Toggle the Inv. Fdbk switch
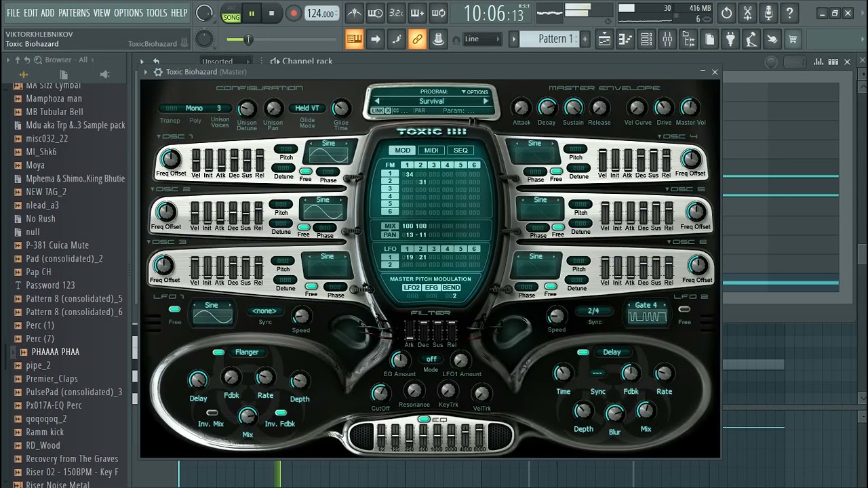 pyautogui.click(x=280, y=413)
